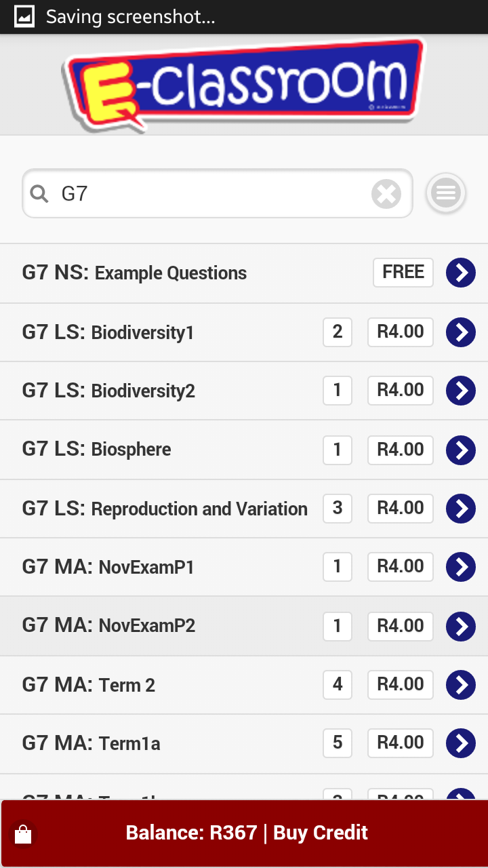Viewport: 488px width, 868px height.
Task: Clear the G7 search text
Action: (x=386, y=195)
